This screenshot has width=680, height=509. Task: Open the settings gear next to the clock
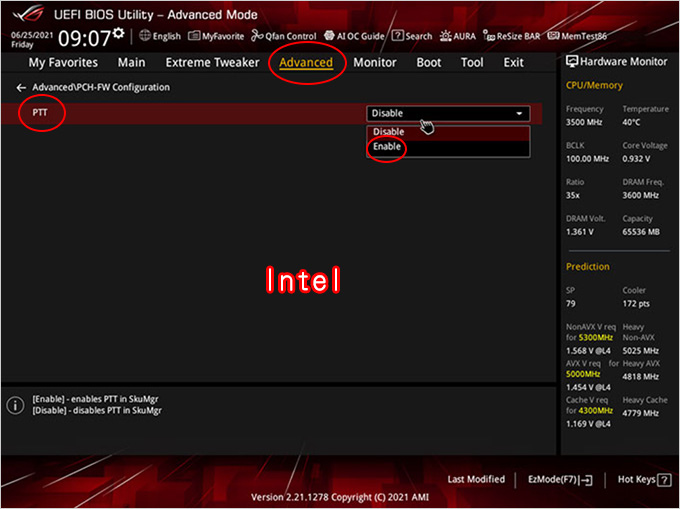pos(118,33)
